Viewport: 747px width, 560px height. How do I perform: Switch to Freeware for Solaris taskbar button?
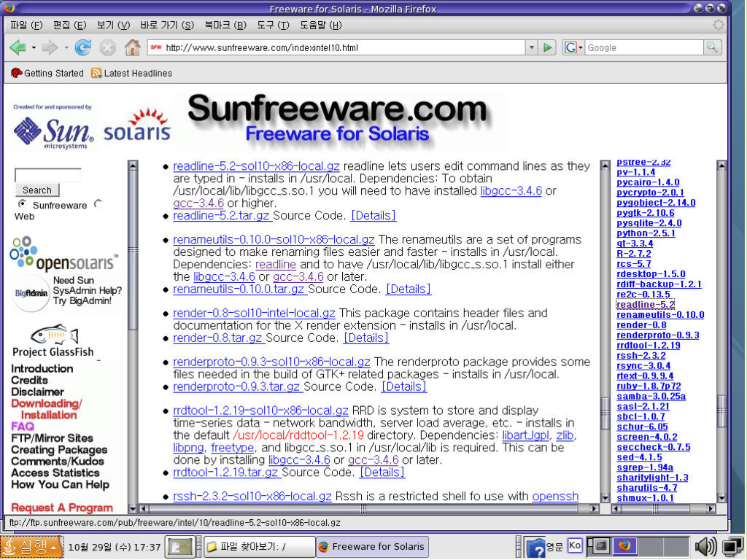point(372,547)
